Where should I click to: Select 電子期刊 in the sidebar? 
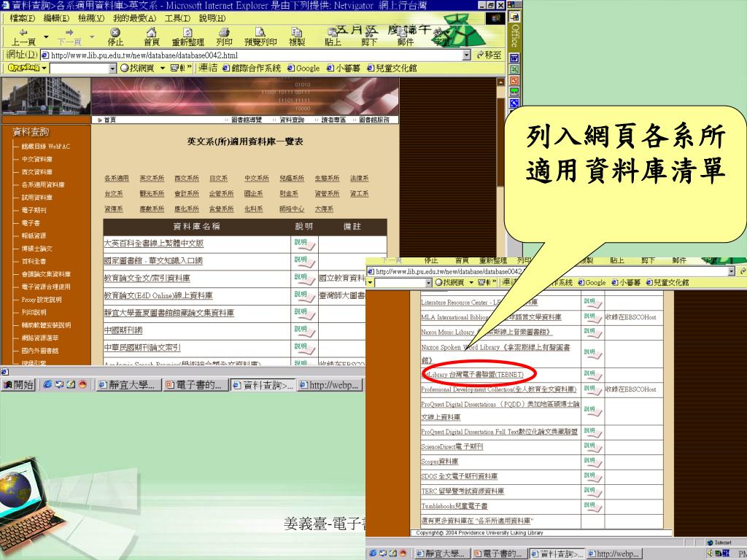click(x=34, y=210)
